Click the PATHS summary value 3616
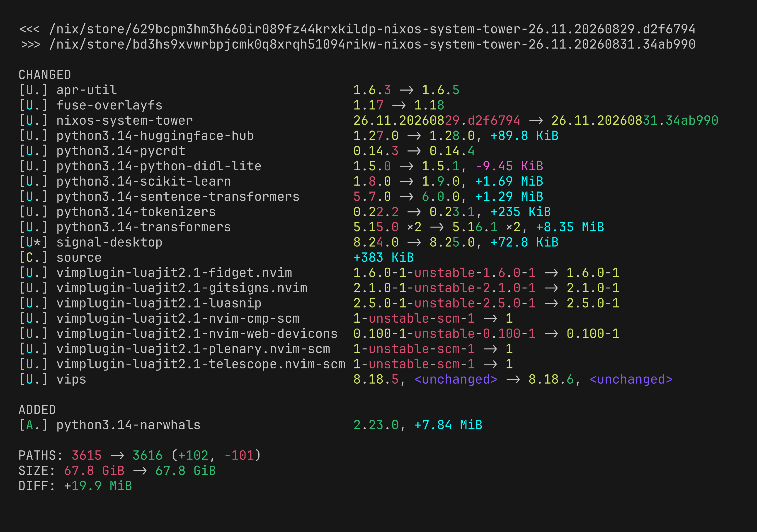 [x=148, y=455]
